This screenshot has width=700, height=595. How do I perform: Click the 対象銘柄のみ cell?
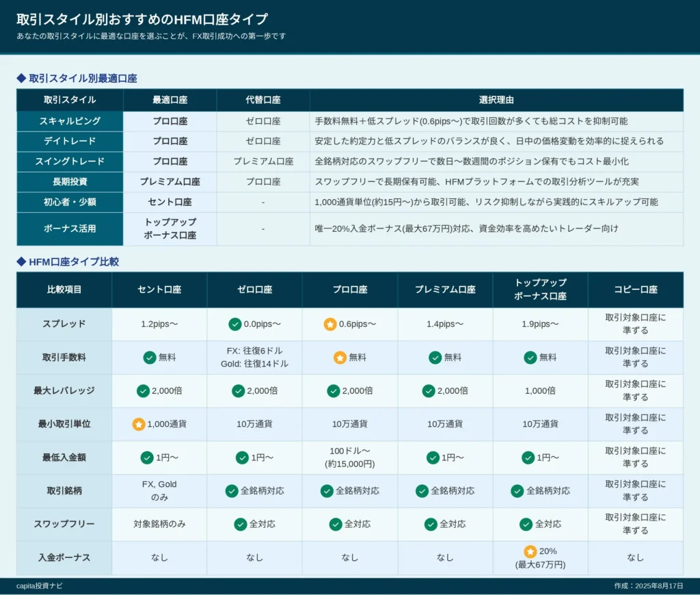click(x=159, y=525)
